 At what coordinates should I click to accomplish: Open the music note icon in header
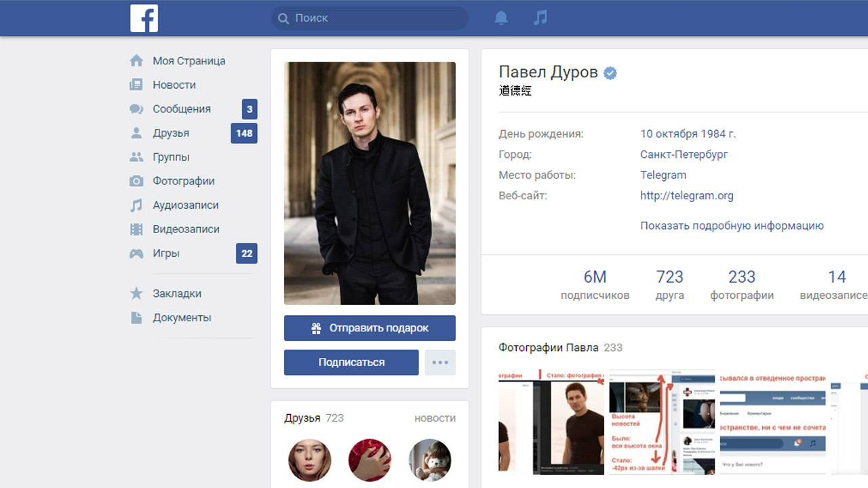click(x=540, y=18)
